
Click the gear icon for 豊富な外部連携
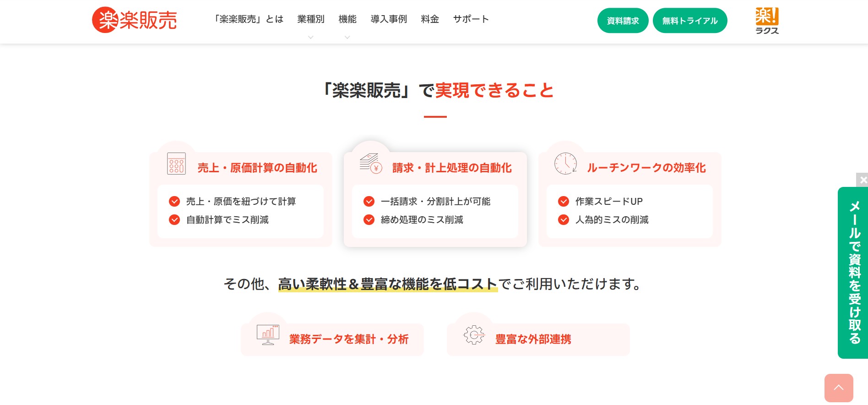tap(474, 335)
